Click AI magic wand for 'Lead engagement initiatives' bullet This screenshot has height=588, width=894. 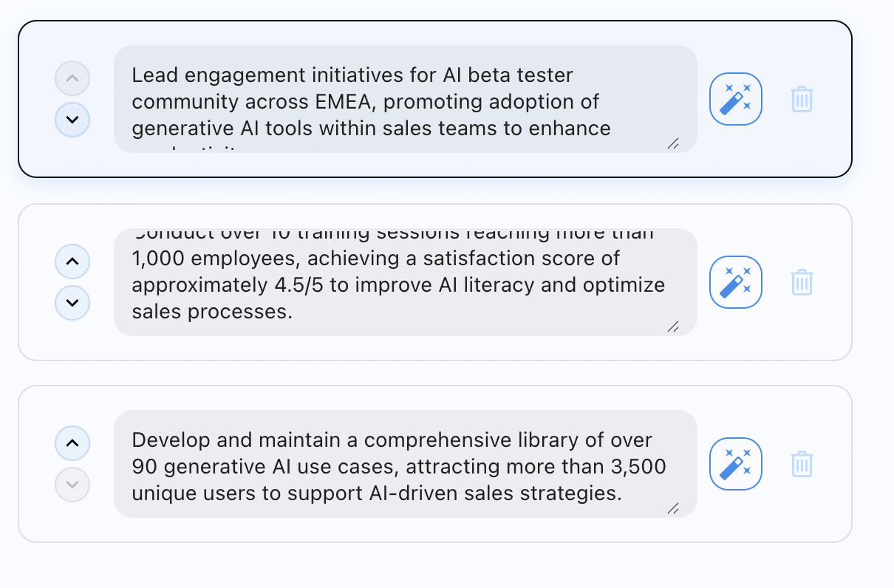[735, 99]
